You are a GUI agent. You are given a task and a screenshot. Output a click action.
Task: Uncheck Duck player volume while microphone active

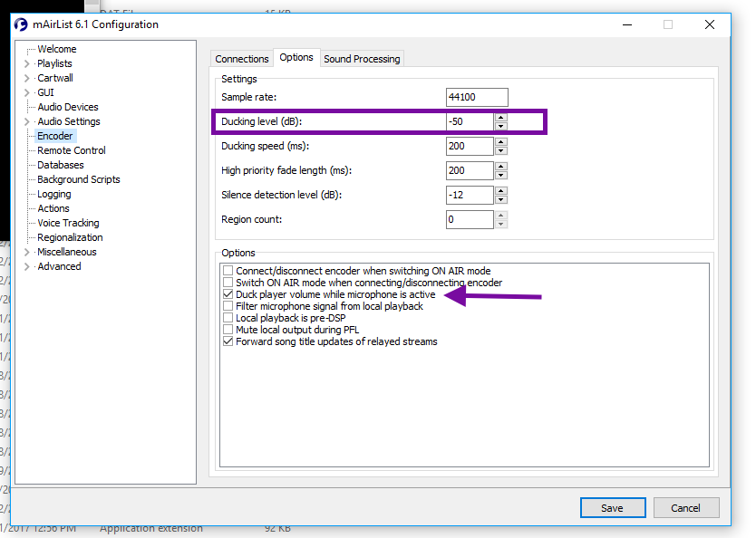pyautogui.click(x=228, y=294)
